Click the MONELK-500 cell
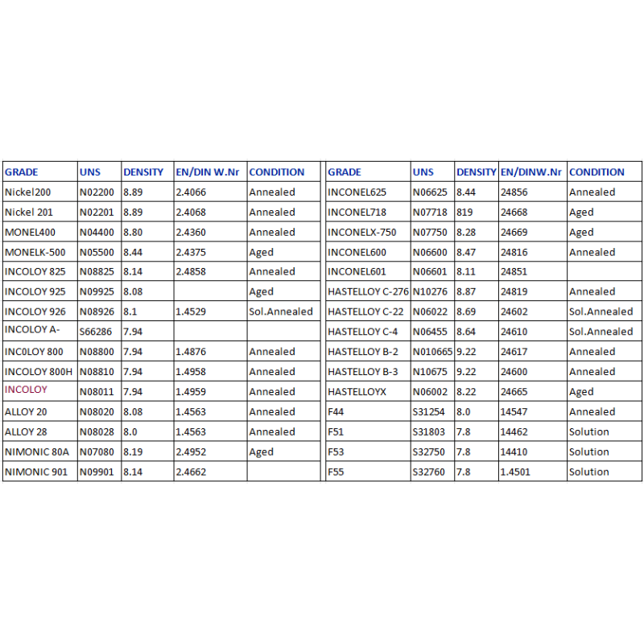This screenshot has height=644, width=644. (x=39, y=252)
